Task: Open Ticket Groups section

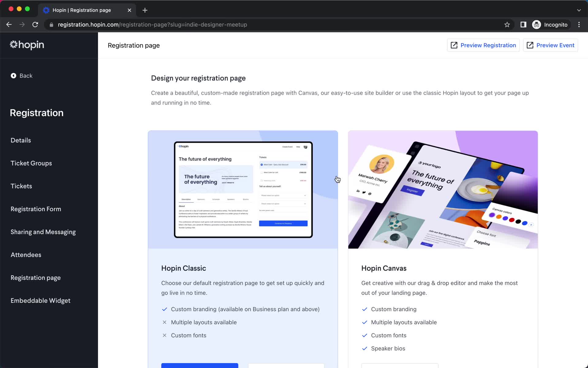Action: click(31, 163)
